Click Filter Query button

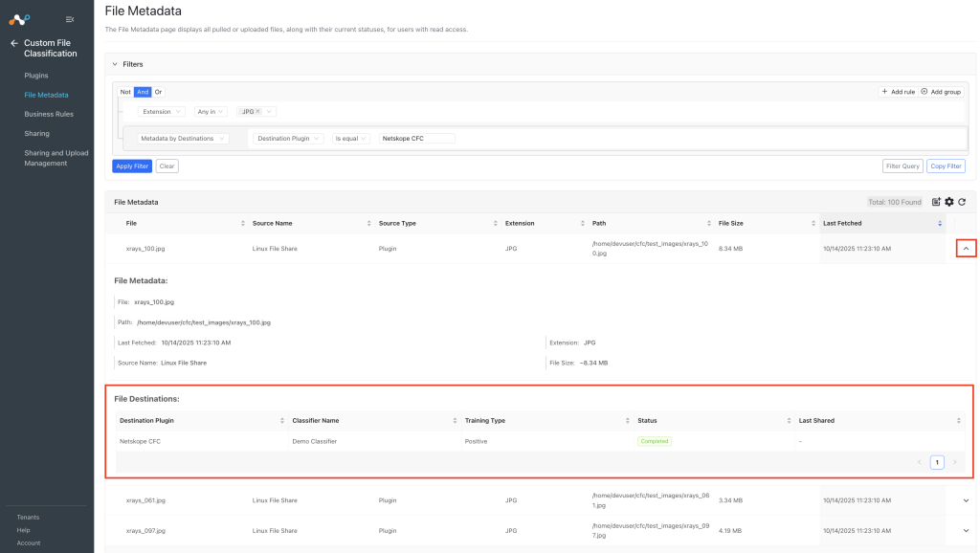point(903,166)
